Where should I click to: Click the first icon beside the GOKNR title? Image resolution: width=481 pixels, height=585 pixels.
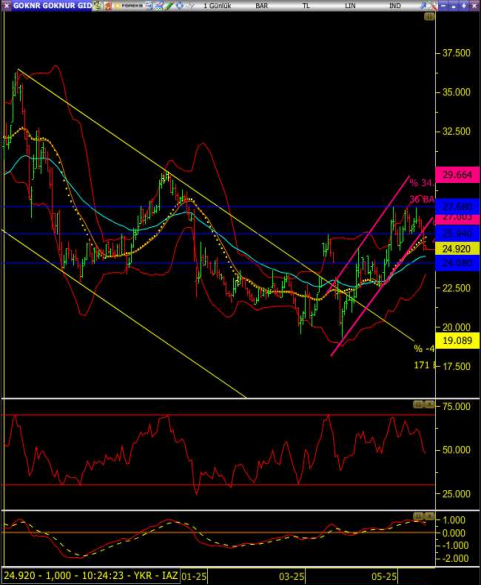coord(97,6)
